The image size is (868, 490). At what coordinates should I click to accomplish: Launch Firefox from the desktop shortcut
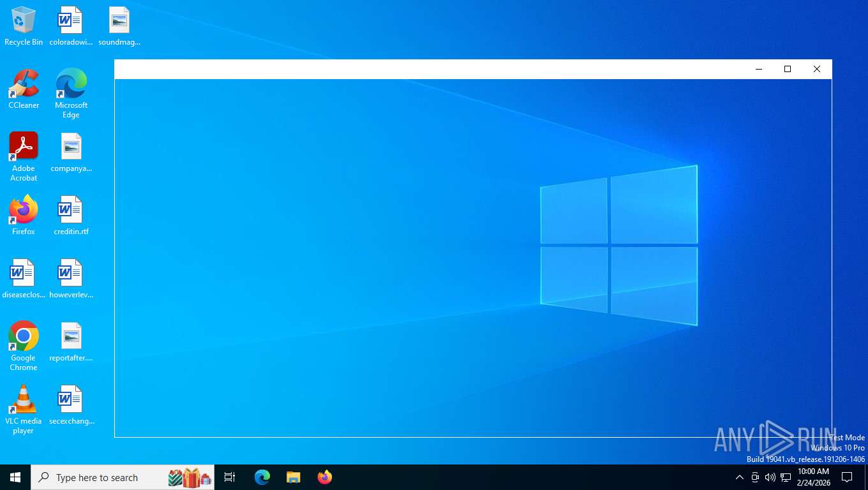(24, 216)
